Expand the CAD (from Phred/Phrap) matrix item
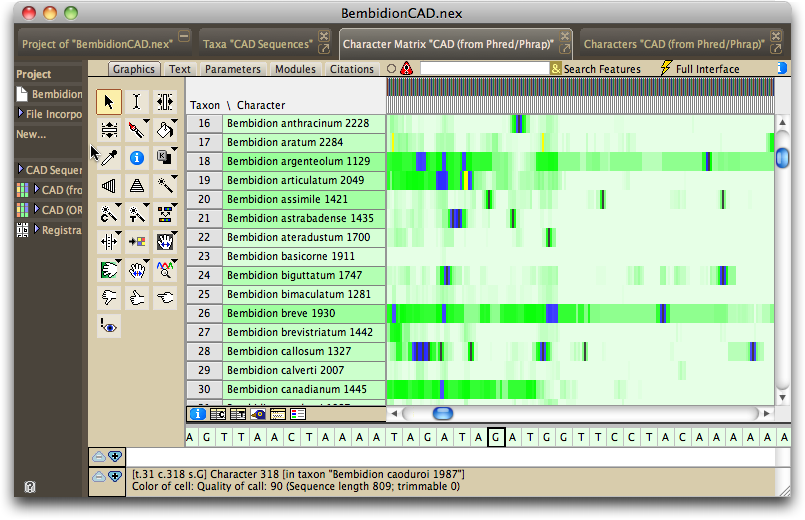 (36, 189)
